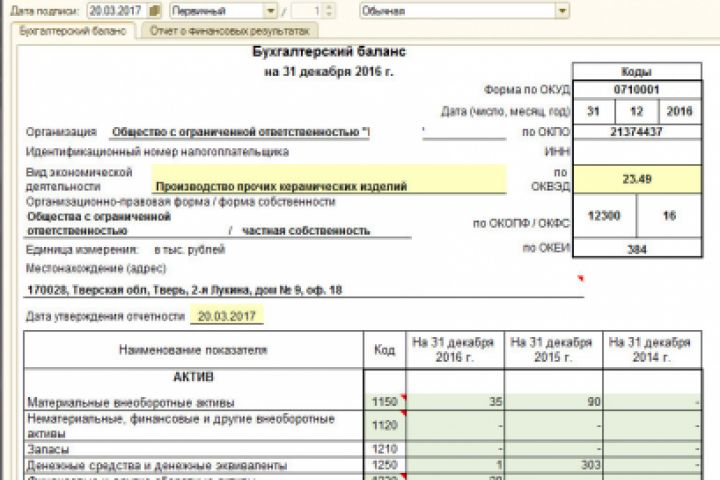Switch to Бухгалтерский баланс tab

[x=73, y=31]
